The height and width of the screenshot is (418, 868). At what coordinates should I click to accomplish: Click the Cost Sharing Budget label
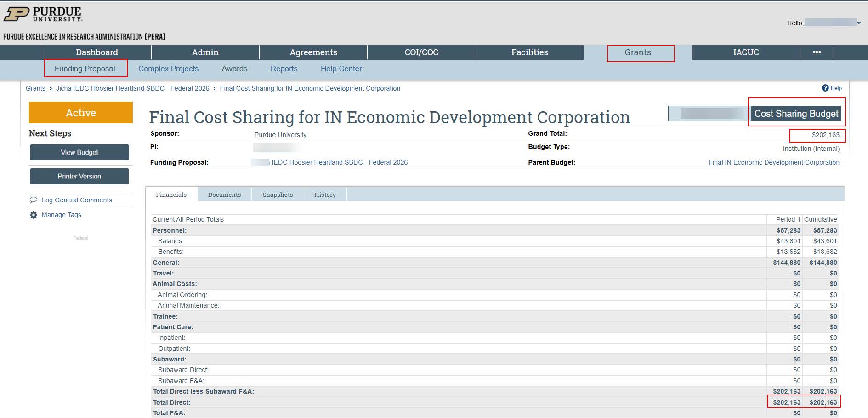tap(796, 114)
